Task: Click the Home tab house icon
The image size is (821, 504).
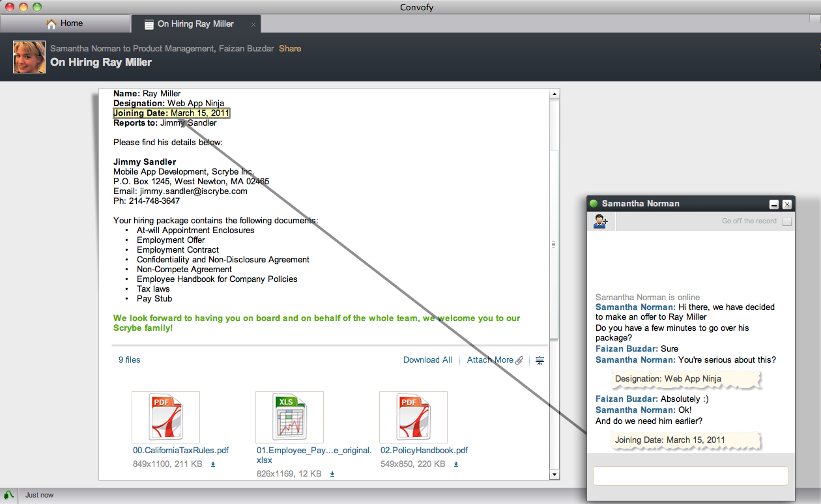Action: click(51, 23)
